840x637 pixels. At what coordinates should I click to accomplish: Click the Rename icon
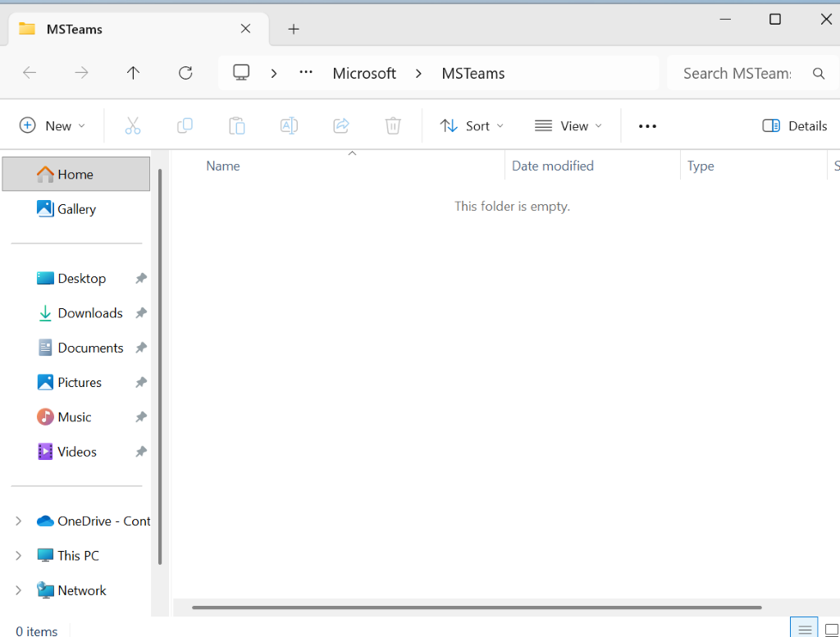pyautogui.click(x=289, y=125)
